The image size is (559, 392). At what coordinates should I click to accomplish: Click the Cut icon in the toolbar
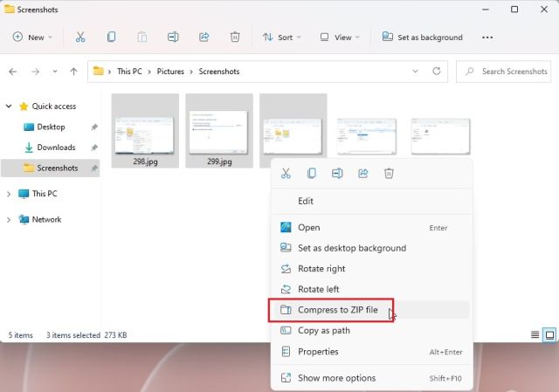(80, 38)
